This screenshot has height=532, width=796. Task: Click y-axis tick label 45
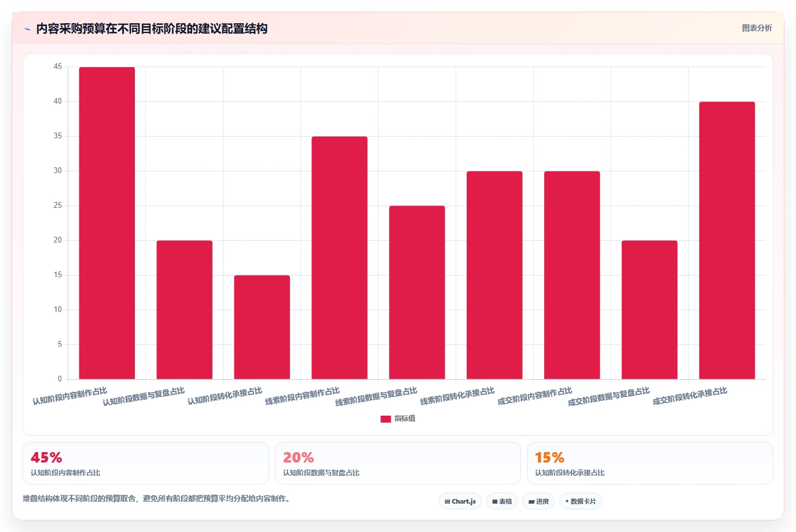point(57,67)
